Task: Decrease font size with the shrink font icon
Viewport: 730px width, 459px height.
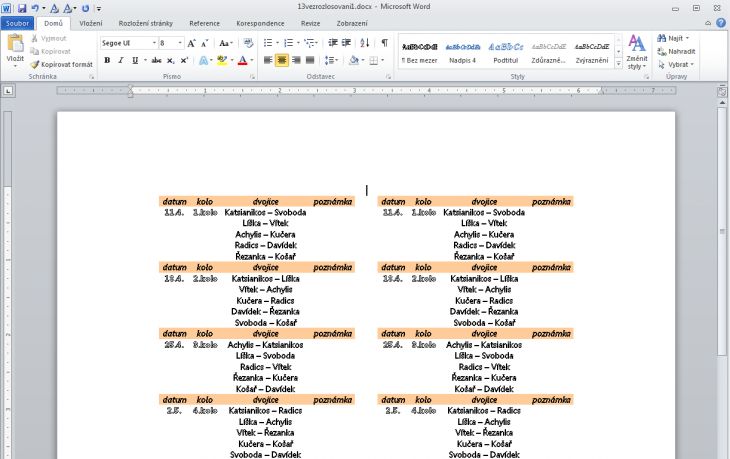Action: (204, 43)
